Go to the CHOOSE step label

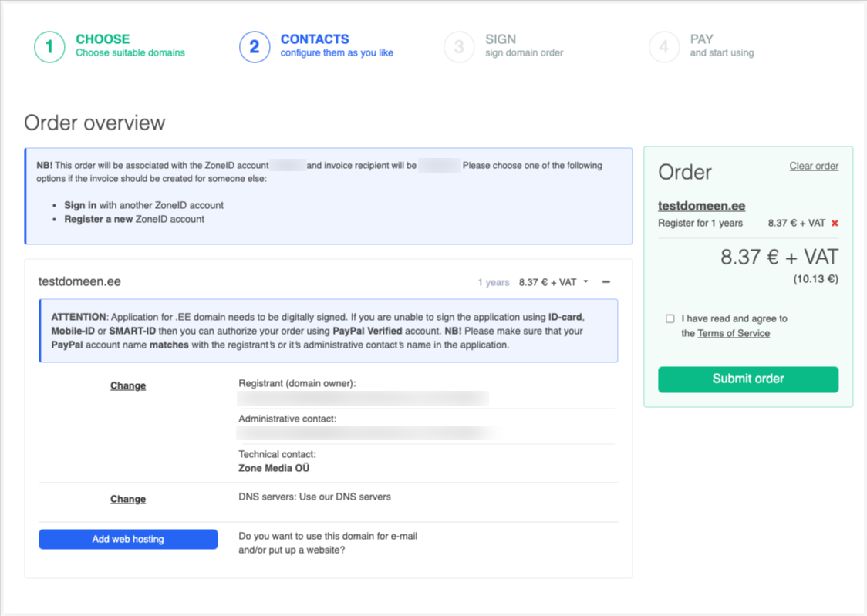coord(103,39)
